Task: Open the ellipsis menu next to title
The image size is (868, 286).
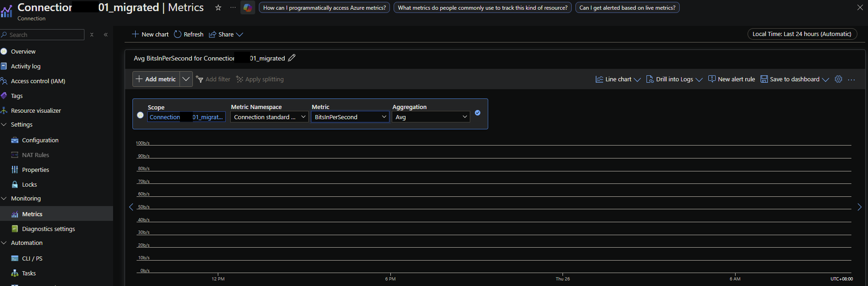Action: point(233,7)
